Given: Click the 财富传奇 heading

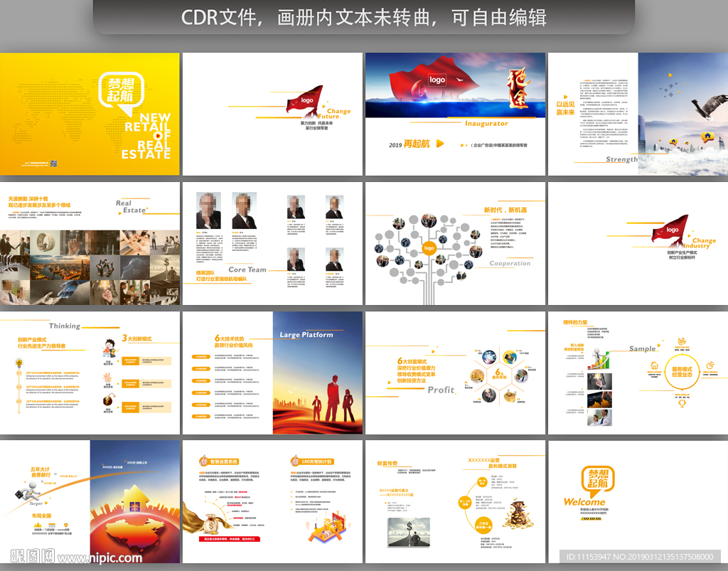Looking at the screenshot, I should click(x=387, y=464).
